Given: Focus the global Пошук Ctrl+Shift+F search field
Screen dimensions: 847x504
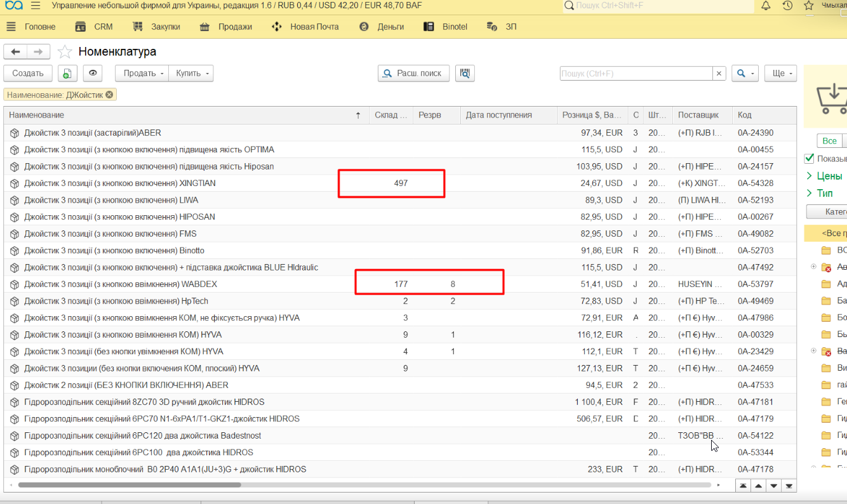Looking at the screenshot, I should pos(658,6).
